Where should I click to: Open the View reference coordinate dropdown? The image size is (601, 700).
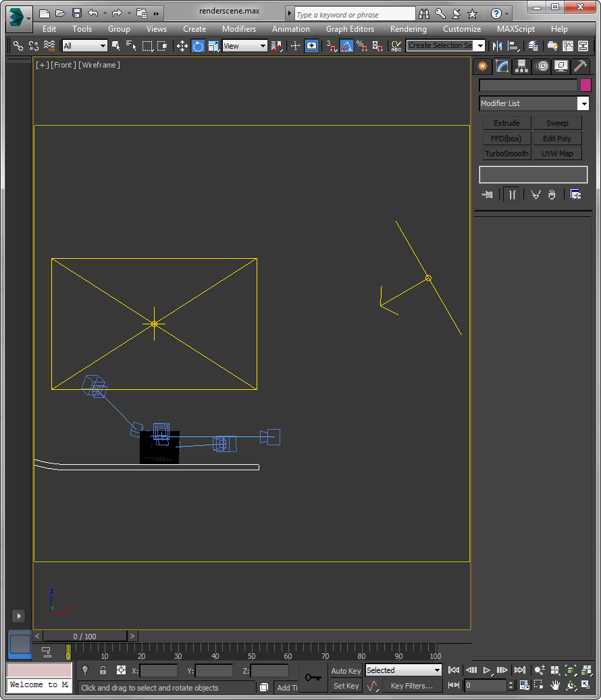[x=244, y=46]
